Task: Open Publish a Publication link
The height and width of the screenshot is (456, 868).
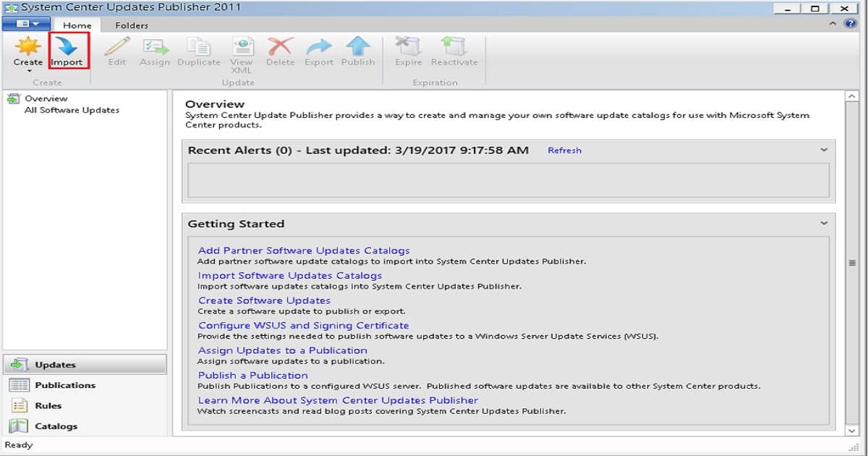Action: click(253, 375)
